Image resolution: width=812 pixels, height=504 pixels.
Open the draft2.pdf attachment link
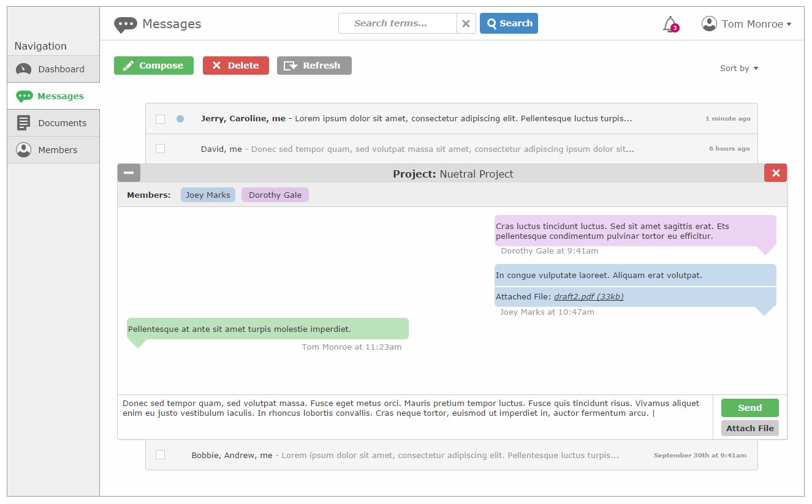click(x=588, y=297)
